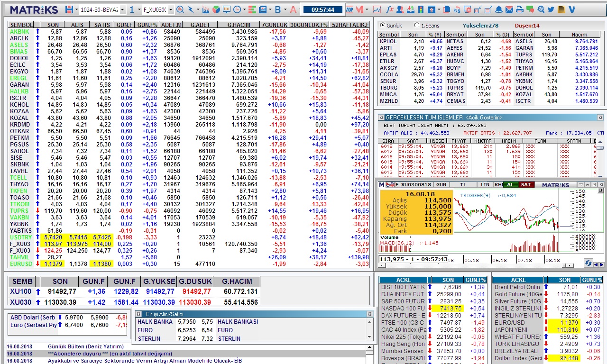Expand the lightning bolt dropdown arrow
Screen dimensions: 607x364
(197, 9)
